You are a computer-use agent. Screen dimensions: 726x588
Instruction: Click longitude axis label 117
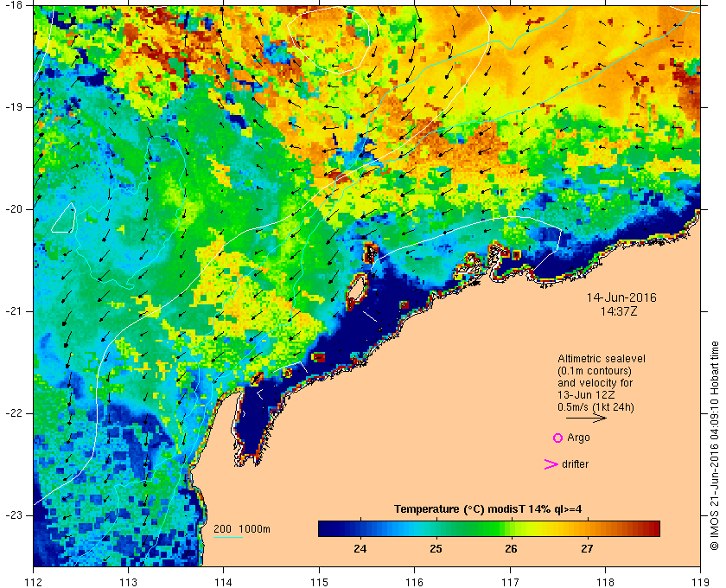[x=510, y=582]
